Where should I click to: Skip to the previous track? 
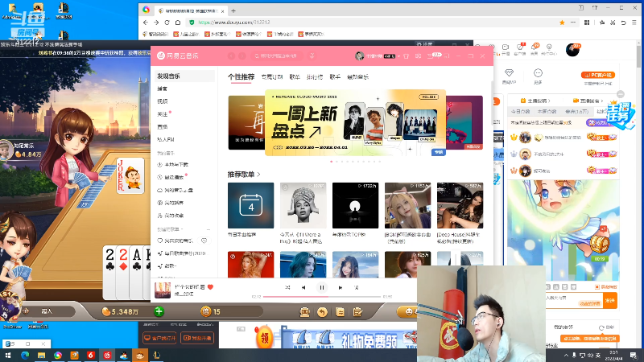click(303, 288)
